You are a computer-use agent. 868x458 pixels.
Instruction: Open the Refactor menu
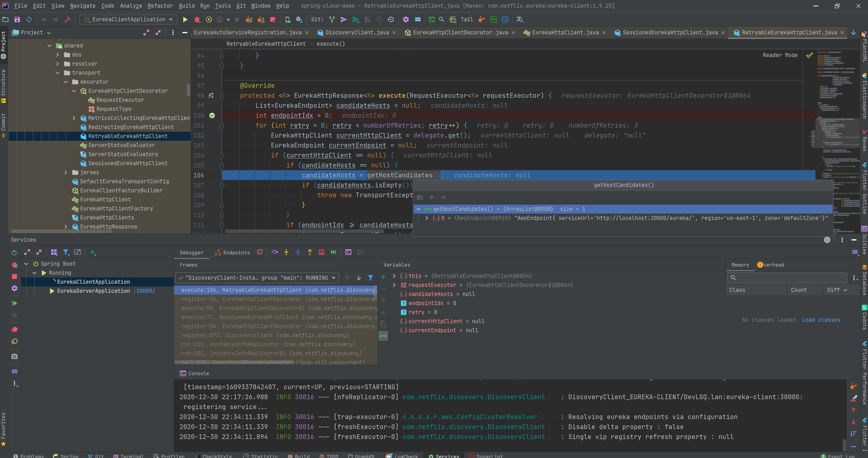pos(160,6)
